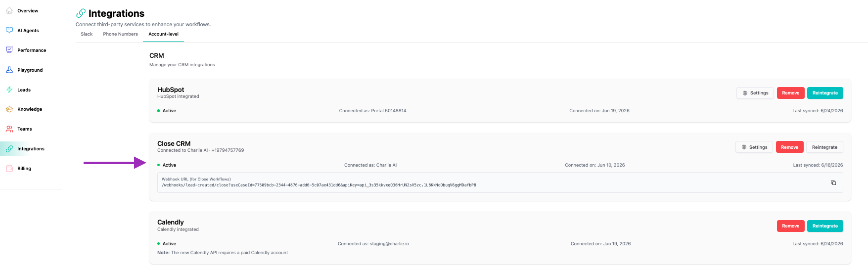Copy the Close CRM webhook URL
Image resolution: width=868 pixels, height=270 pixels.
[x=833, y=182]
